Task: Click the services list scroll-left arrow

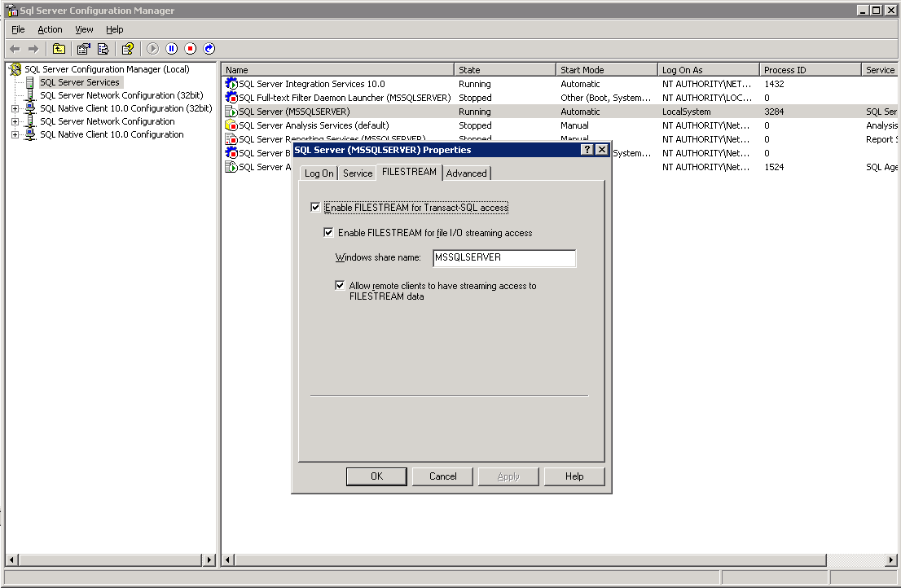Action: click(x=228, y=559)
